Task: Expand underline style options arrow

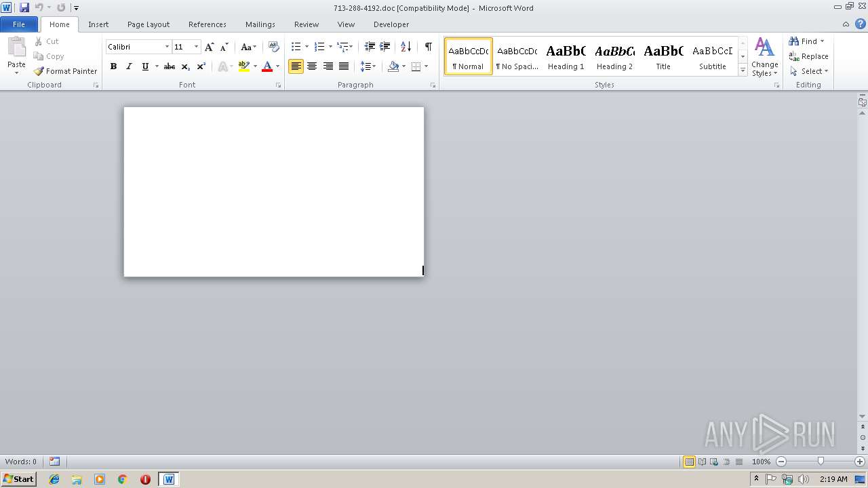Action: pos(157,66)
